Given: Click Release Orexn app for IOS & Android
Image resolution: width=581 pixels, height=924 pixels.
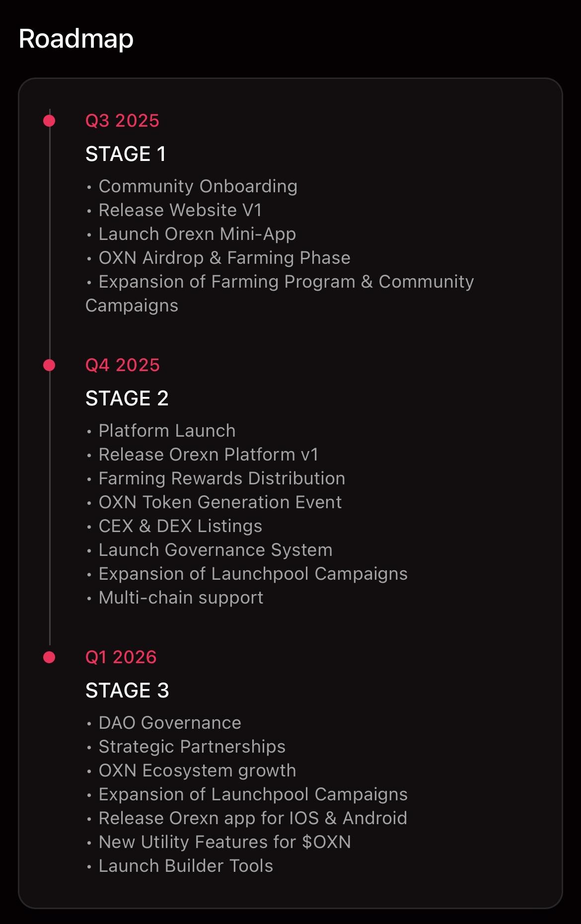Looking at the screenshot, I should click(x=253, y=818).
